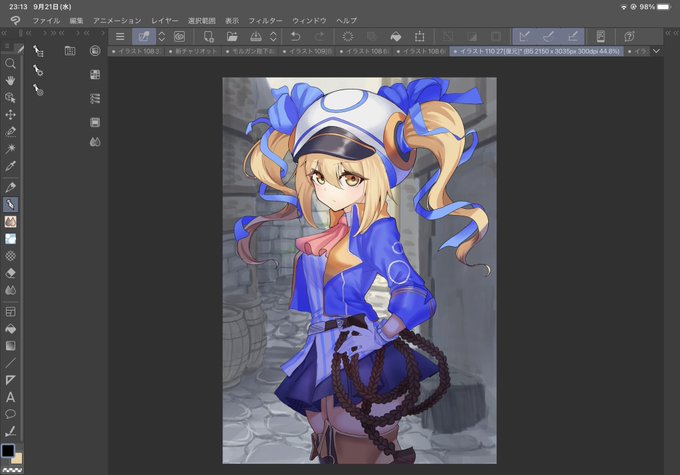This screenshot has height=475, width=680.
Task: Create a new canvas from command bar
Action: [x=209, y=36]
